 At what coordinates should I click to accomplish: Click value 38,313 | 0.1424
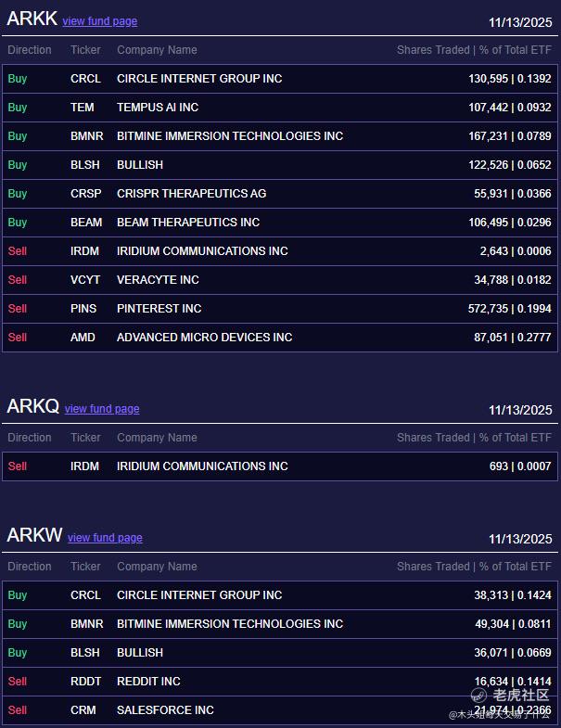click(x=513, y=595)
